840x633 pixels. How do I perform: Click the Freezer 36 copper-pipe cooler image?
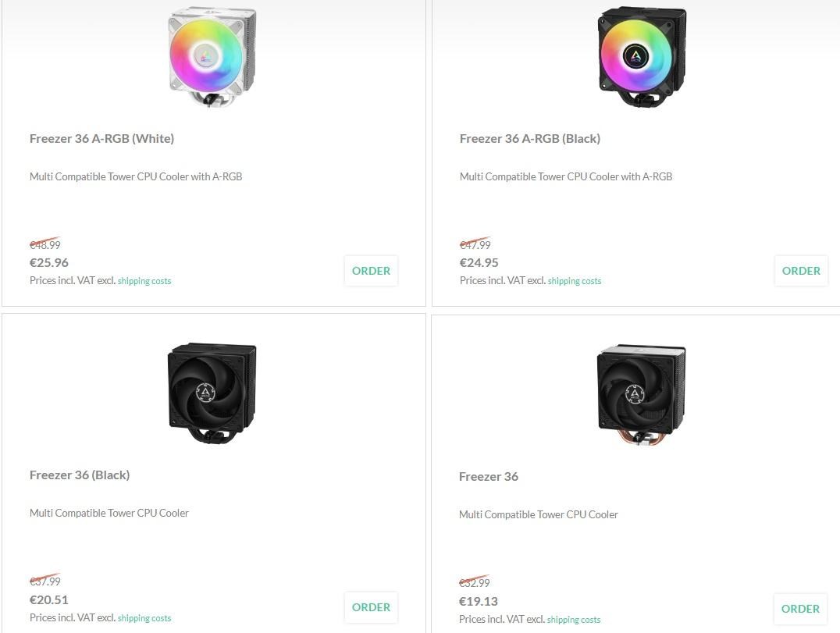tap(642, 394)
